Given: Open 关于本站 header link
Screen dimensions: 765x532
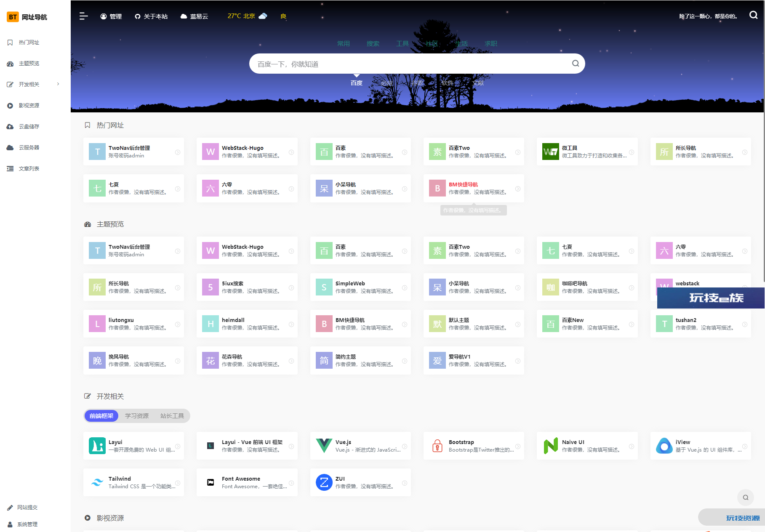Looking at the screenshot, I should click(x=151, y=16).
